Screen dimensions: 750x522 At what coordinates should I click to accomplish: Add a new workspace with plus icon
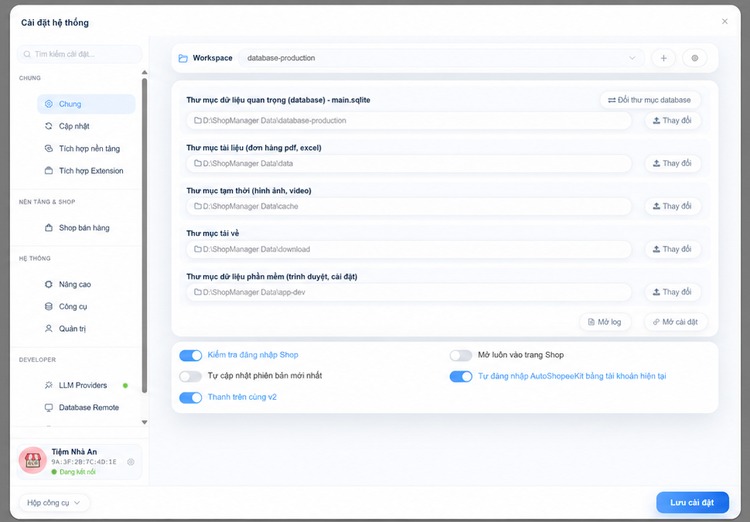click(663, 58)
